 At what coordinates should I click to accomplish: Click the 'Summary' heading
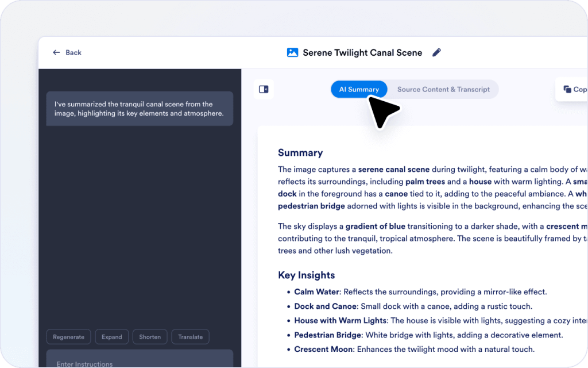pyautogui.click(x=300, y=153)
